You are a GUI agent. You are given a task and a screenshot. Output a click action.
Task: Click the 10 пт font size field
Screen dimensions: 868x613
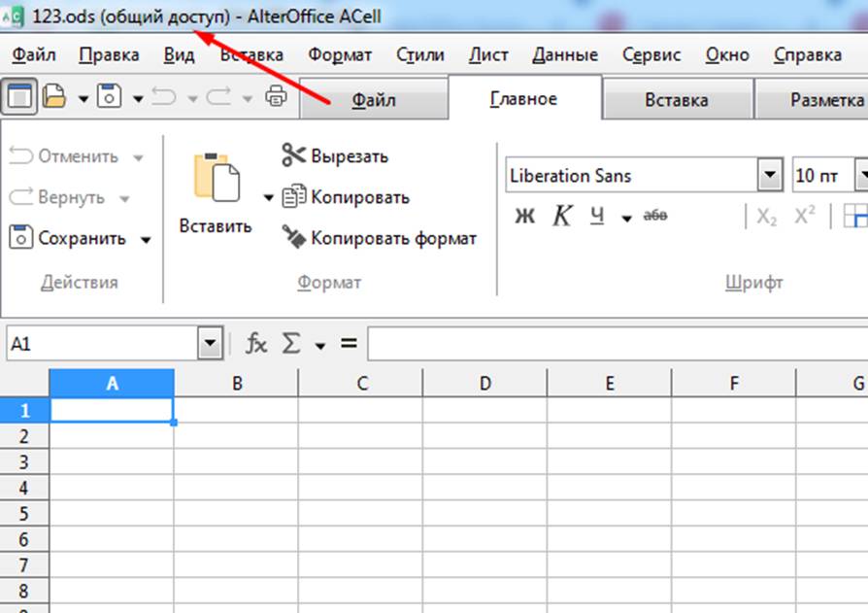pos(823,176)
